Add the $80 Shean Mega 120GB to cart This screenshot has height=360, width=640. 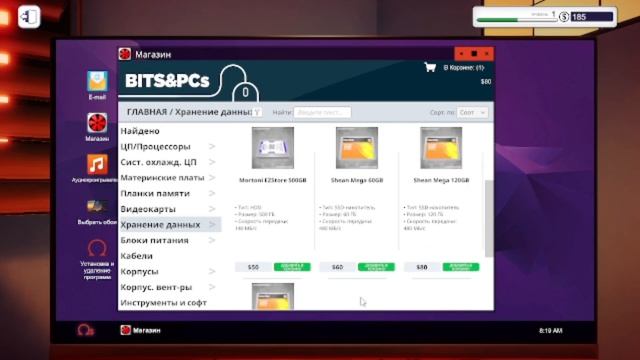(461, 267)
